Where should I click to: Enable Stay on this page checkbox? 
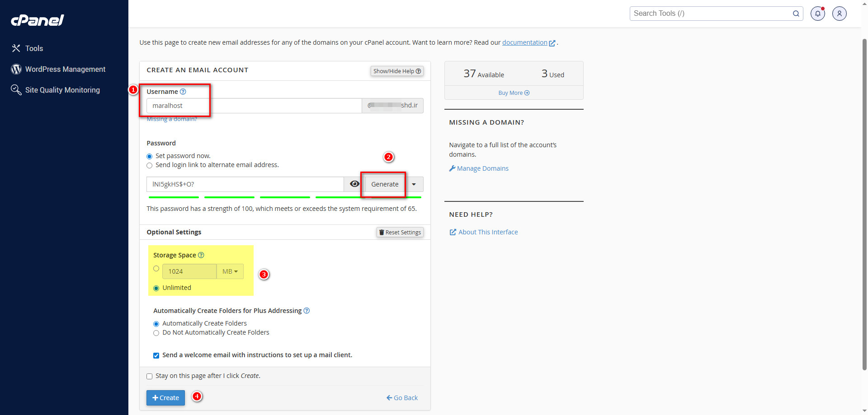point(150,376)
